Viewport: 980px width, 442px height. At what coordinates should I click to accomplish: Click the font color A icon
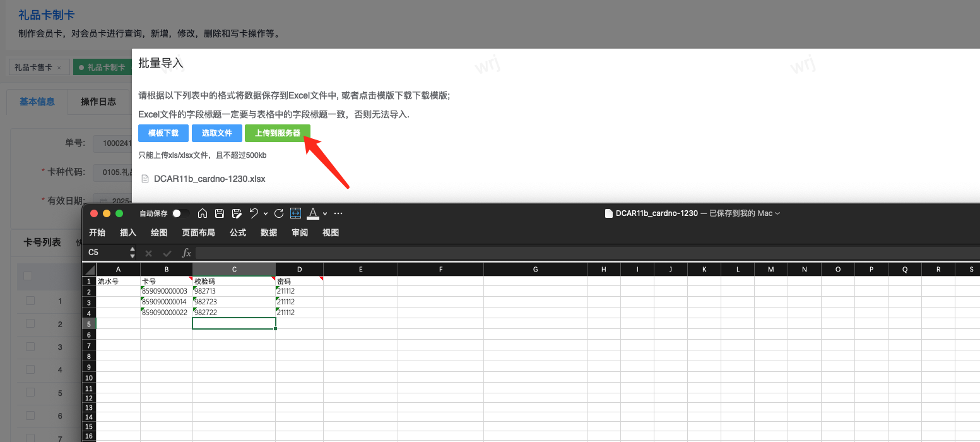tap(312, 213)
